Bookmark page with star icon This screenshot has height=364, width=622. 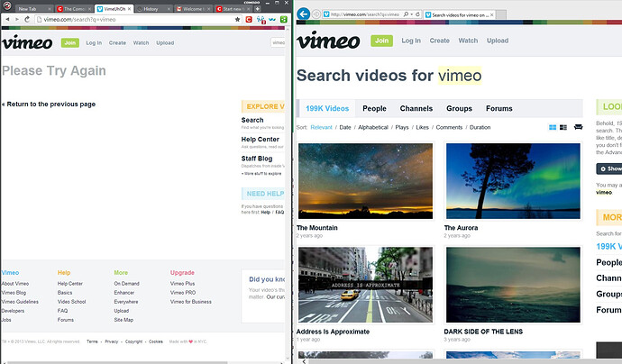[237, 19]
